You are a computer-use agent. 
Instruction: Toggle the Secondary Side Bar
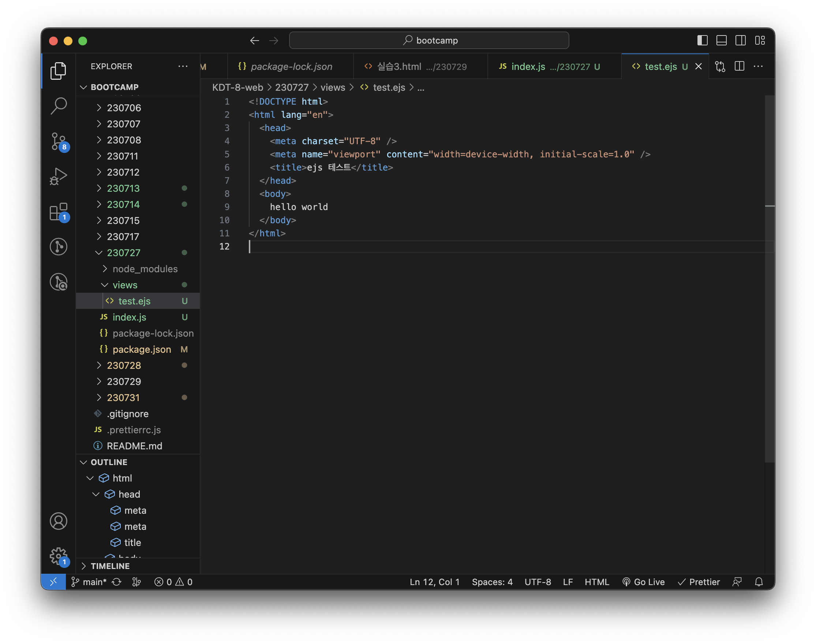coord(741,40)
